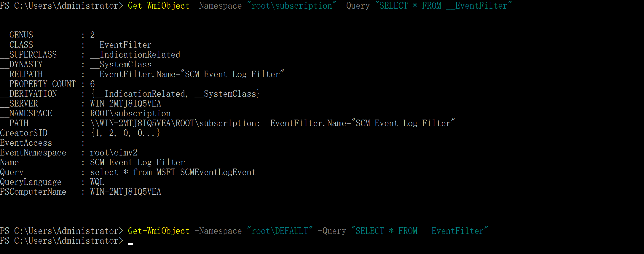644x254 pixels.
Task: Click the CreatorSID value {1, 2, 0, 0...}
Action: click(x=125, y=133)
